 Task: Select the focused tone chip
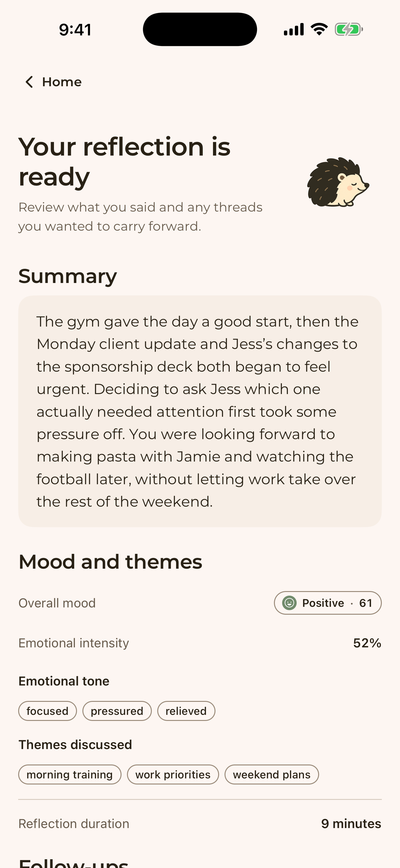tap(48, 711)
